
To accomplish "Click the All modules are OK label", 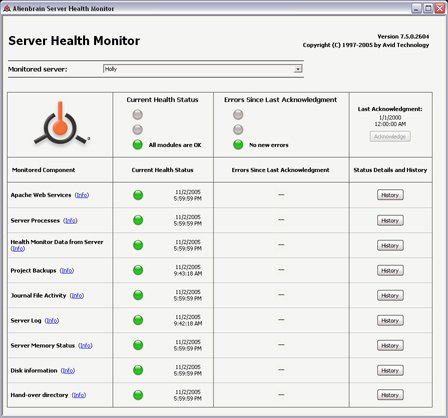I will point(175,145).
